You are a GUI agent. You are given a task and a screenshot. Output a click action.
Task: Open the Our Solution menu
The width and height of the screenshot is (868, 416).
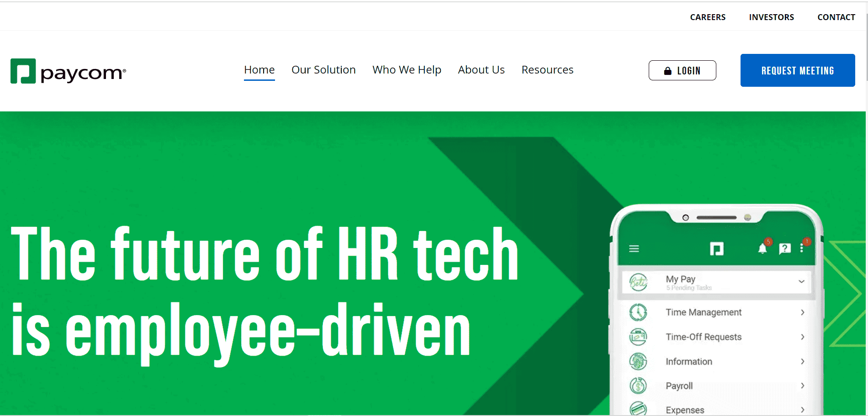click(323, 70)
